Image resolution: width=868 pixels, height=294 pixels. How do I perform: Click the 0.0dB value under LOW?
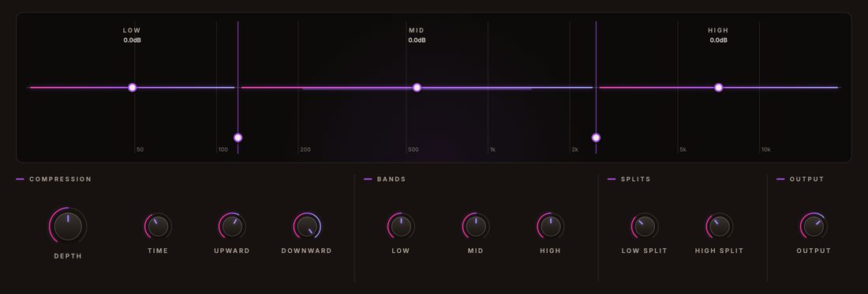pos(133,40)
